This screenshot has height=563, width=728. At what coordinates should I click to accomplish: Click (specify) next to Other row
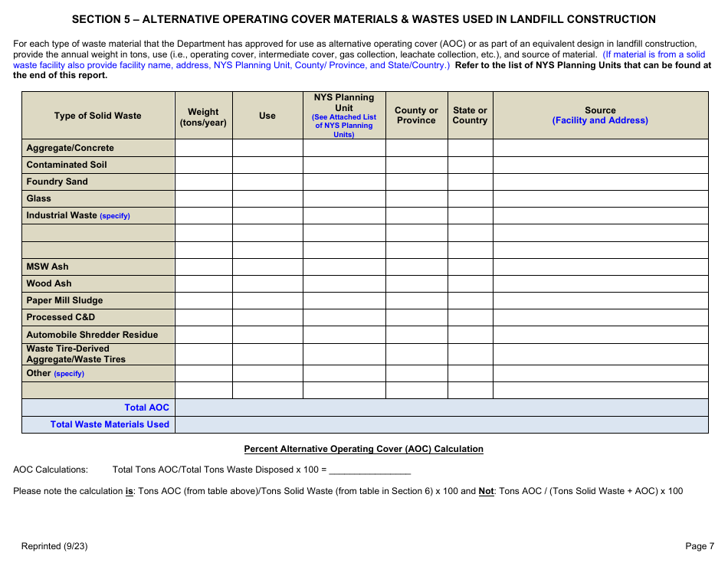69,374
